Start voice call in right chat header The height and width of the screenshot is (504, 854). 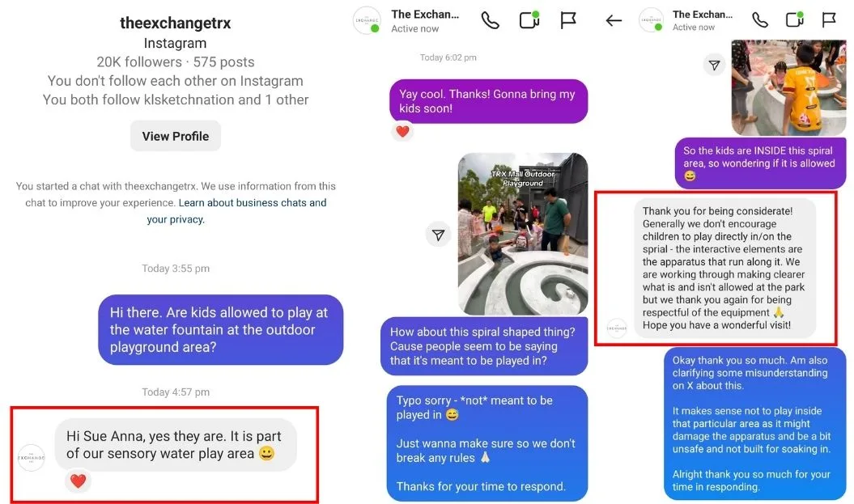click(x=760, y=20)
